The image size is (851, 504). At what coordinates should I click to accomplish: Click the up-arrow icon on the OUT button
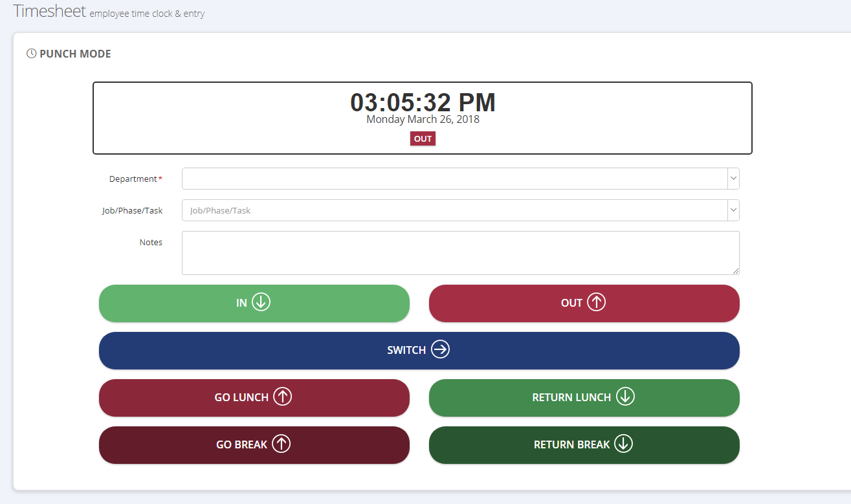(596, 302)
